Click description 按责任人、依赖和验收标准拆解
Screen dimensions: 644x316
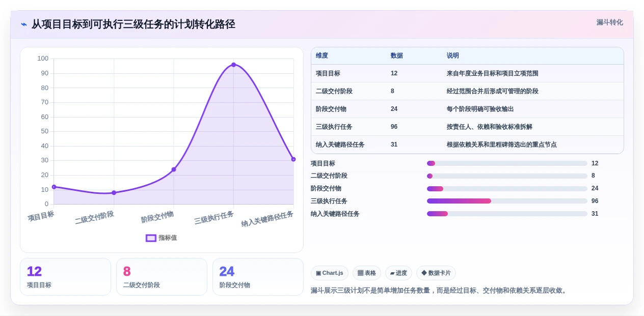tap(490, 127)
